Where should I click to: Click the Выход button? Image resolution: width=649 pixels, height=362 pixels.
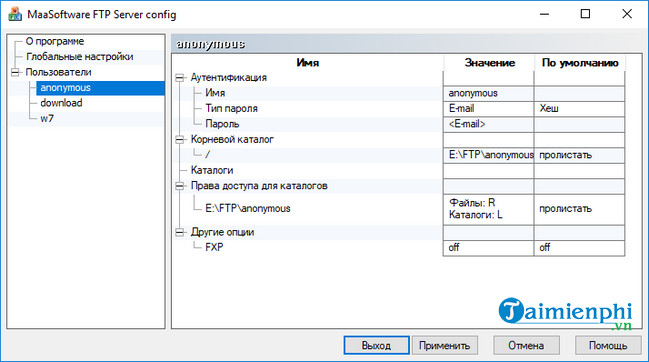click(376, 345)
